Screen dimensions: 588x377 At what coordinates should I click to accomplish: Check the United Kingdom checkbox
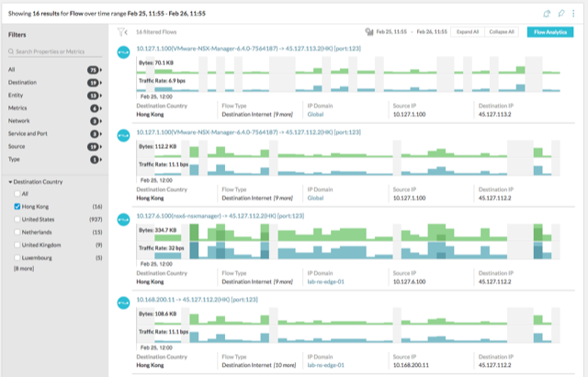pos(17,245)
